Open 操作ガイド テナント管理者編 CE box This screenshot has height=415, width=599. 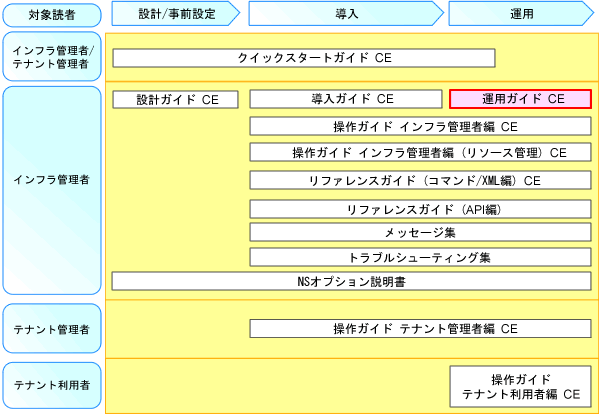[421, 329]
